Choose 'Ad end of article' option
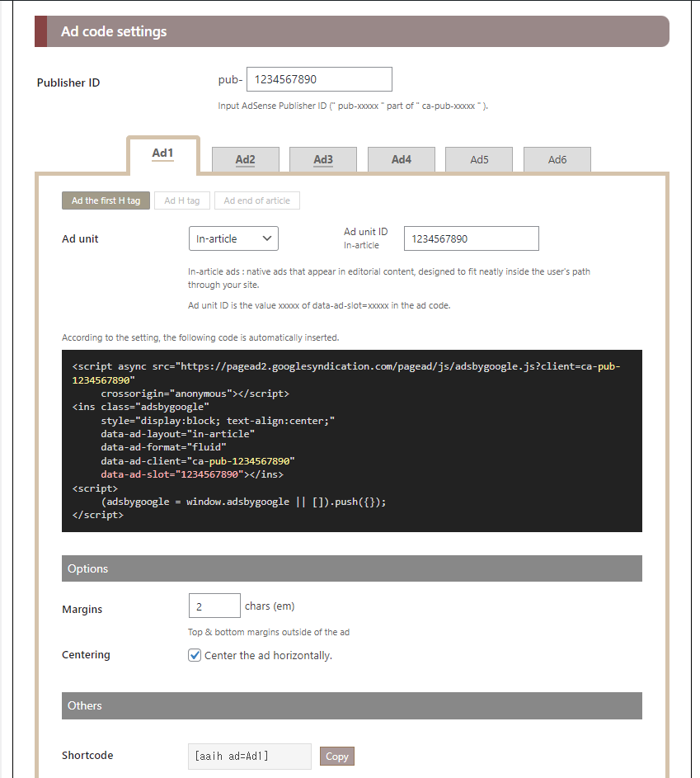 pos(256,200)
